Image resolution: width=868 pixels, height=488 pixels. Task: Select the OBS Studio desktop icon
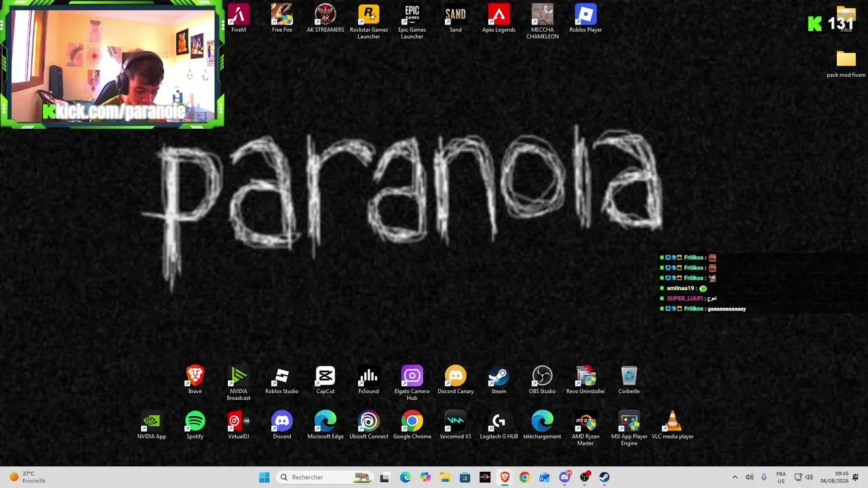point(542,380)
